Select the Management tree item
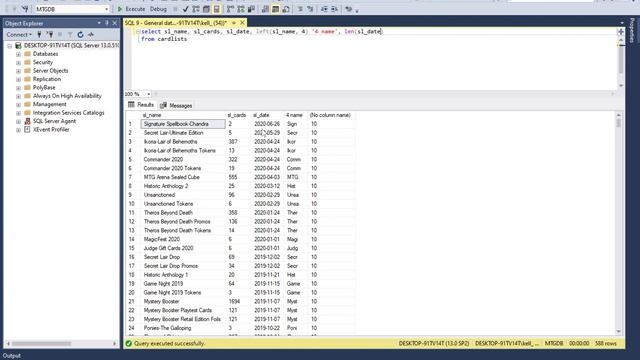 pyautogui.click(x=49, y=104)
